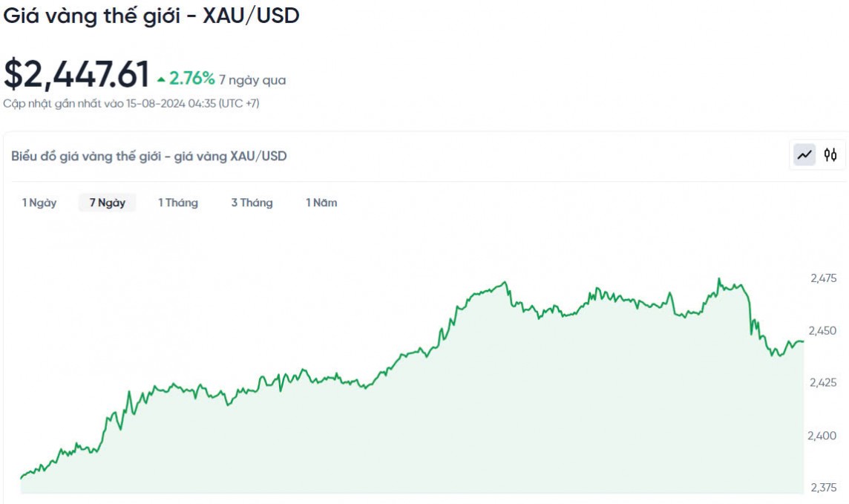The image size is (849, 504).
Task: Click the 2,425 y-axis label
Action: click(x=823, y=382)
